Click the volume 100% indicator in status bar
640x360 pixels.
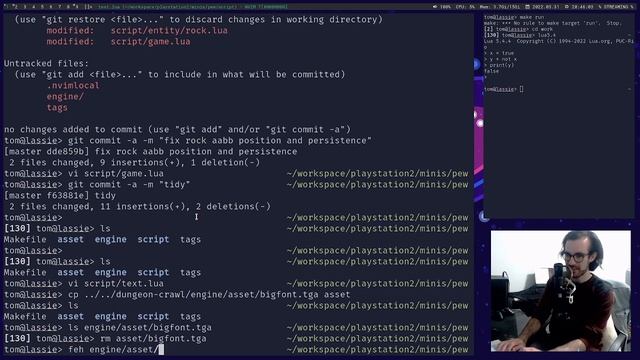point(442,7)
